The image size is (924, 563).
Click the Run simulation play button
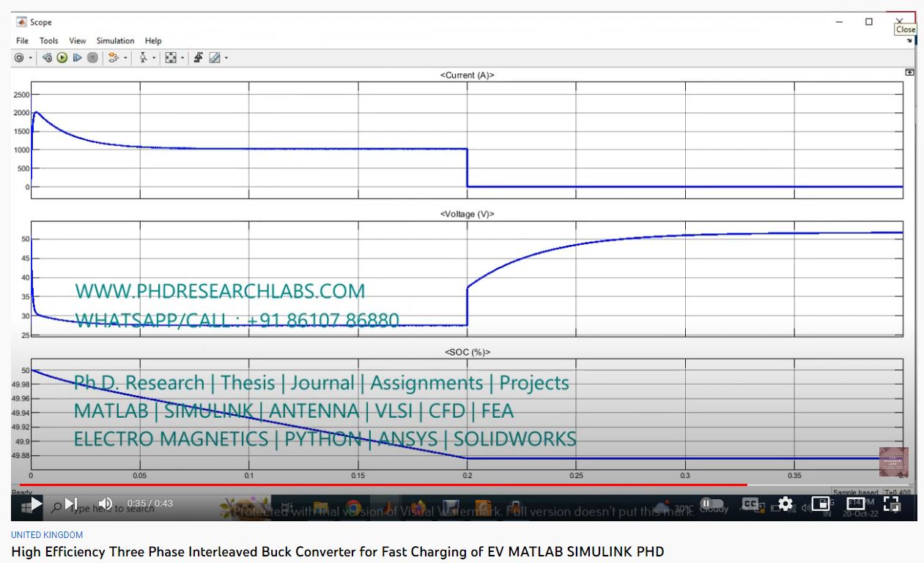62,58
